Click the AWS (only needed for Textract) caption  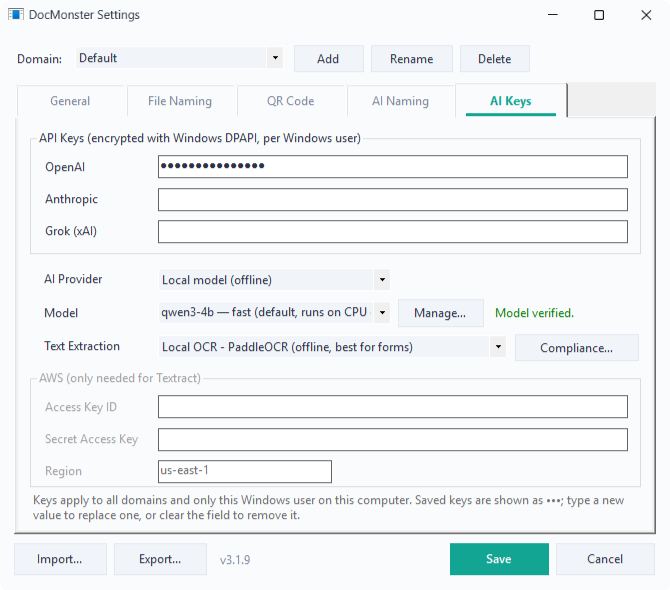(x=120, y=378)
